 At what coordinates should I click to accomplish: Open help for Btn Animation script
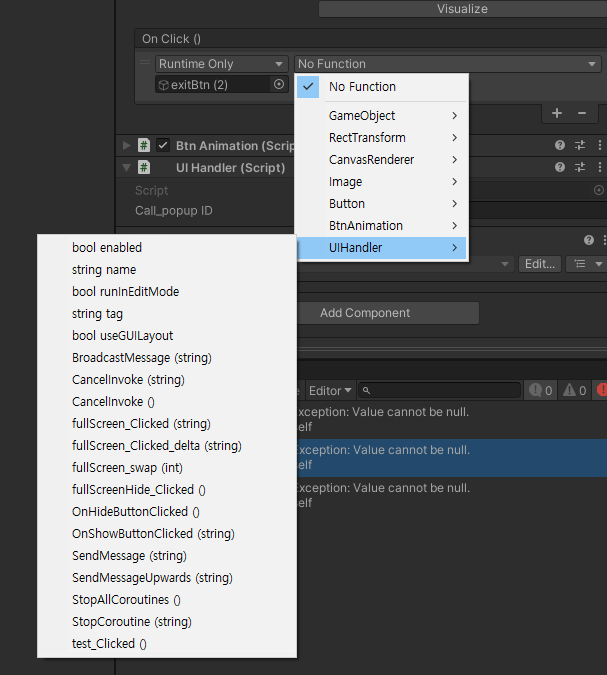(x=560, y=145)
